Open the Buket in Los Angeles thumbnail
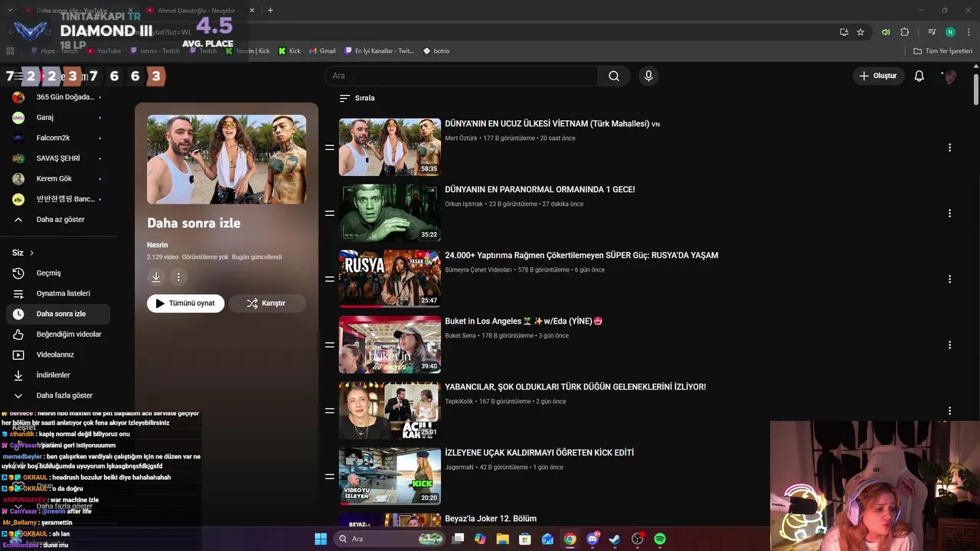This screenshot has height=551, width=980. point(390,344)
